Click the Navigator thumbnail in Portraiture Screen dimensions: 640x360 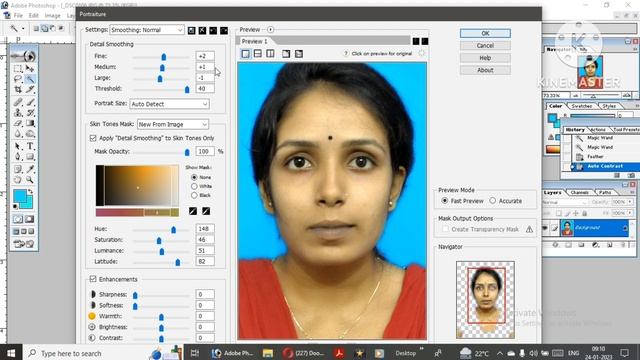click(x=485, y=300)
